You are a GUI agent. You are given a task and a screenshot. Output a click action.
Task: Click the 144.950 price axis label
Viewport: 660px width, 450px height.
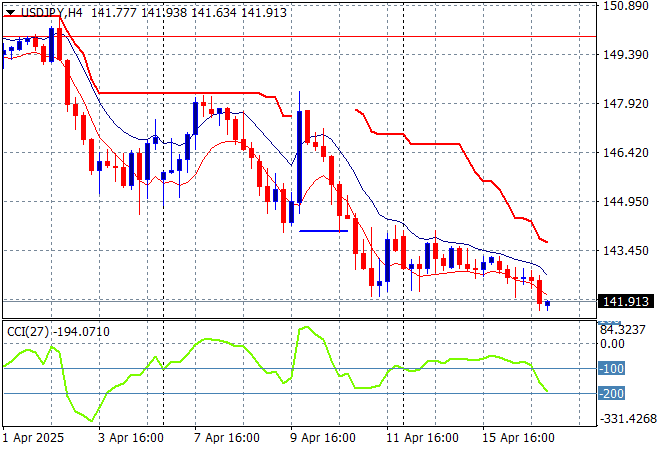pyautogui.click(x=626, y=202)
